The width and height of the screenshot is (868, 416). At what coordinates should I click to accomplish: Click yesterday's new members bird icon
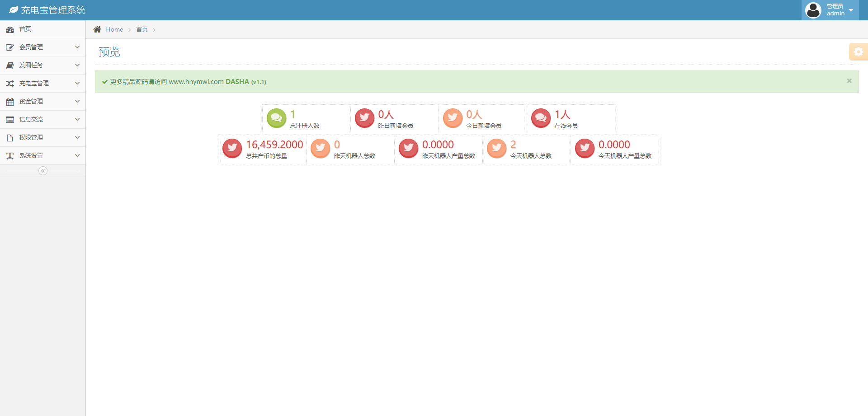click(x=364, y=118)
